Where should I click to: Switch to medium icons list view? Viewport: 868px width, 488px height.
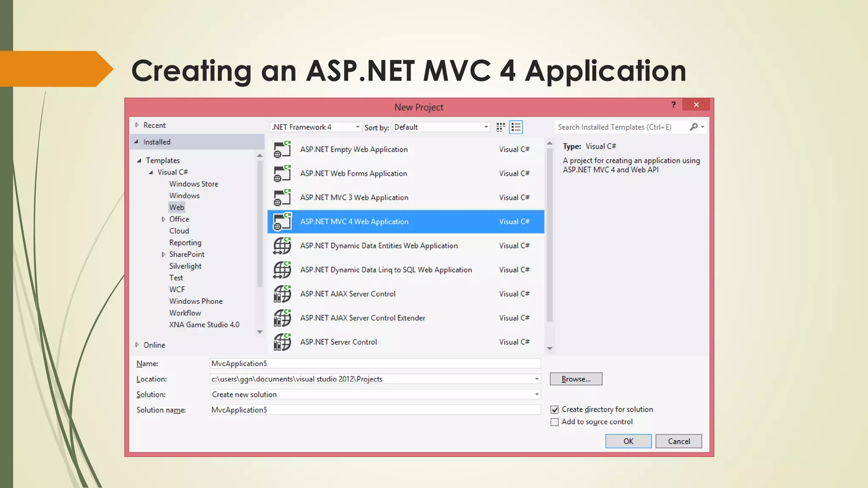516,127
